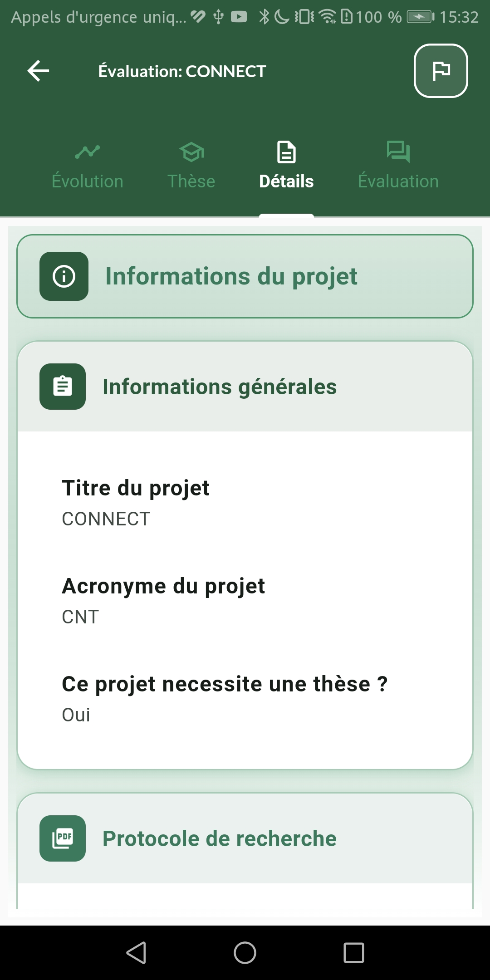Tap the Évolution chart icon
This screenshot has height=980, width=490.
click(87, 152)
